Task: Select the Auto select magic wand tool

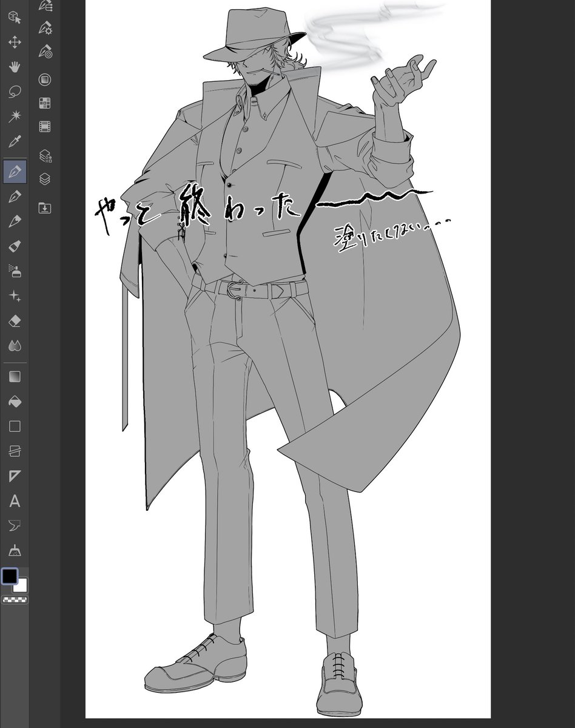Action: (15, 117)
